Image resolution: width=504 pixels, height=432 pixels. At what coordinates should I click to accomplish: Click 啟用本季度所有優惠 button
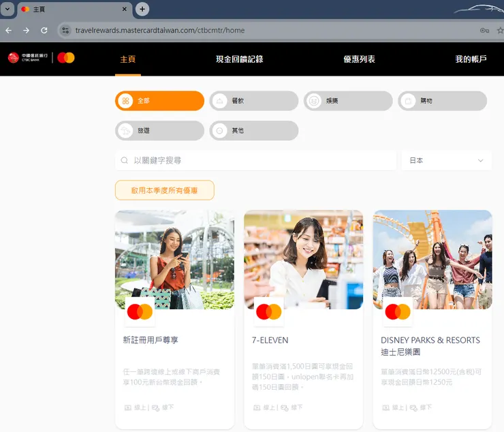point(165,190)
